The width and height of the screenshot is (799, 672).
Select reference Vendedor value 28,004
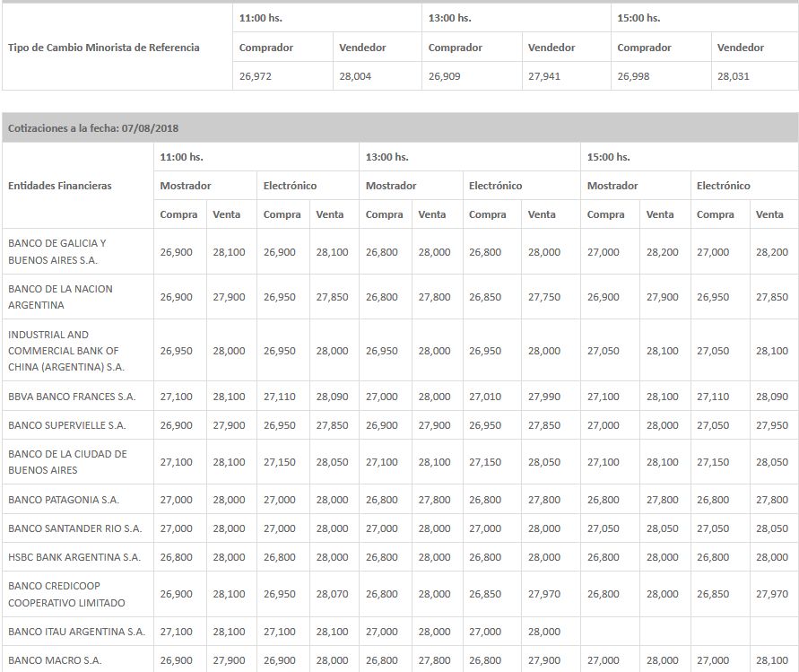(355, 76)
